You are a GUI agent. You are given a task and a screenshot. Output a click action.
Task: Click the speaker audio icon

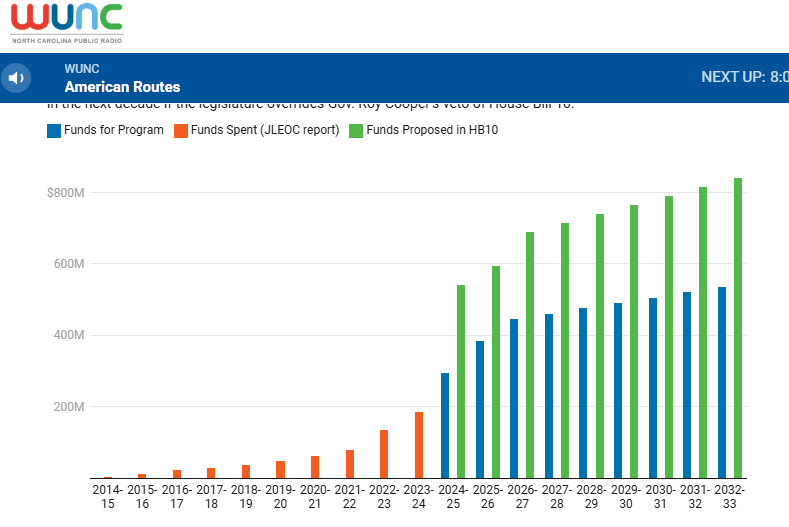16,78
